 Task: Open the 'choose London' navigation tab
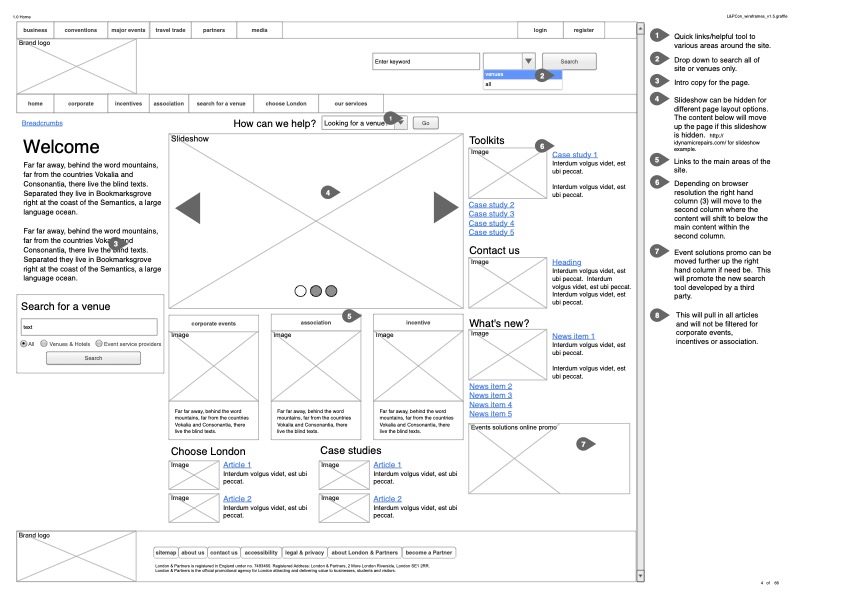point(286,104)
